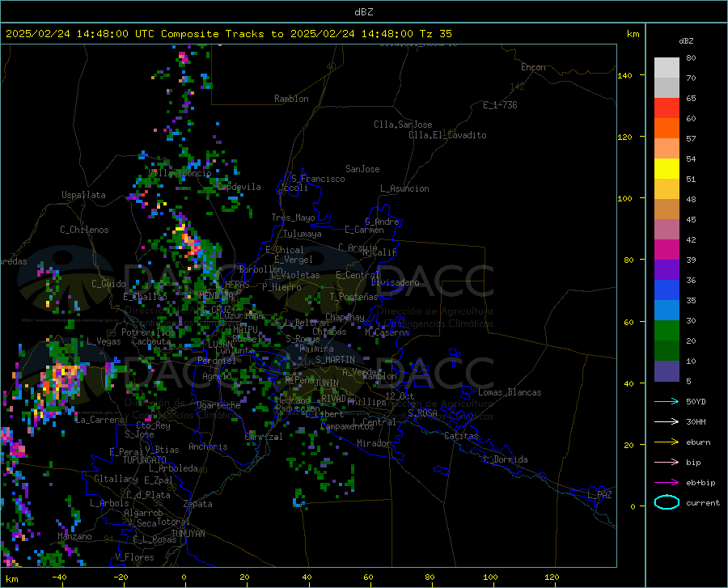728x588 pixels.
Task: Click the '-40' tick on bottom axis
Action: 59,577
